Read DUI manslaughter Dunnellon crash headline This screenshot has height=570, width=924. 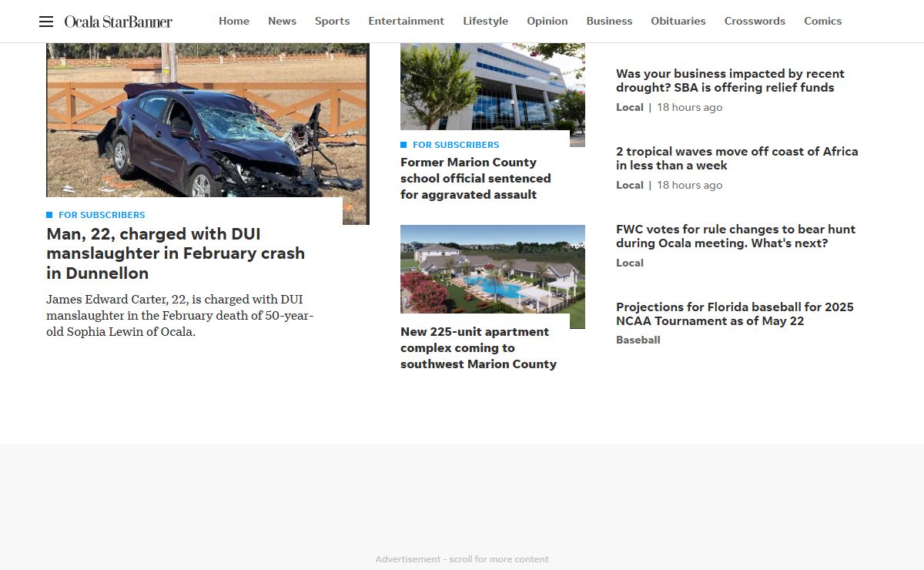click(x=176, y=253)
